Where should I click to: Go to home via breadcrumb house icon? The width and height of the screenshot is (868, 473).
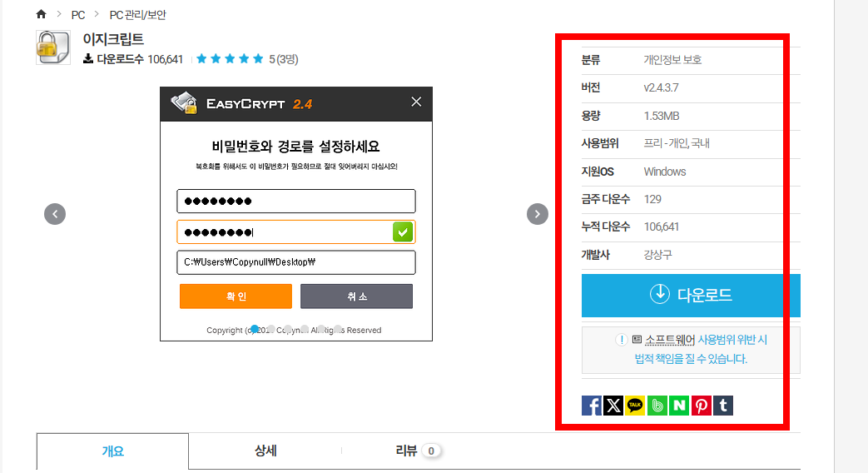point(41,14)
